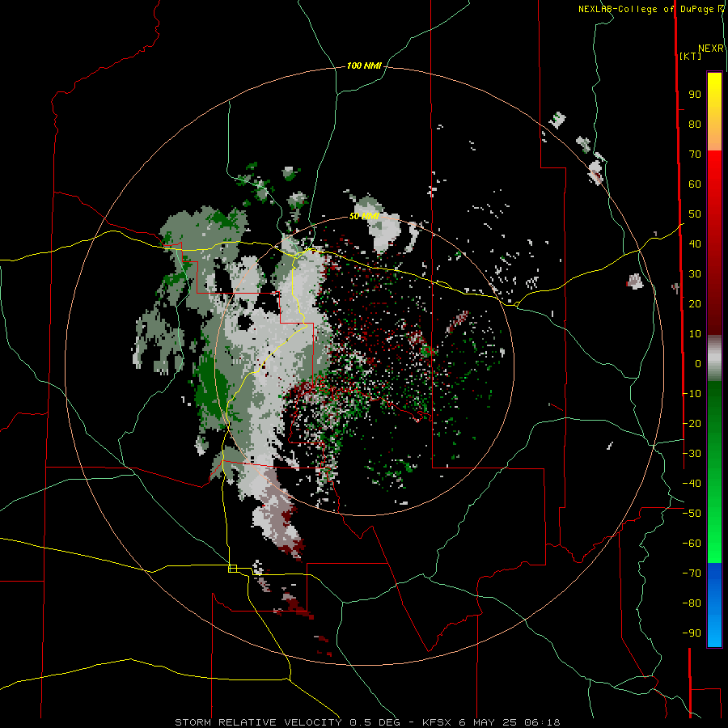This screenshot has width=728, height=728.
Task: Click the -70 scale label
Action: (692, 574)
